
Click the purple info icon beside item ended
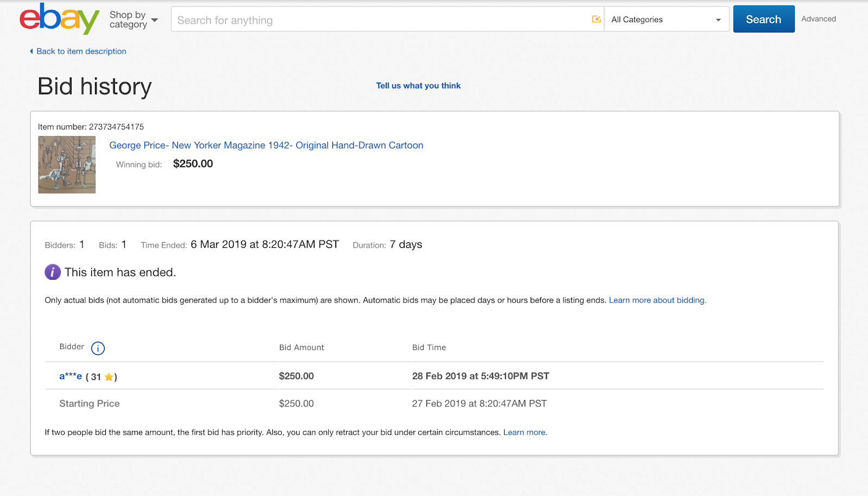pyautogui.click(x=53, y=272)
